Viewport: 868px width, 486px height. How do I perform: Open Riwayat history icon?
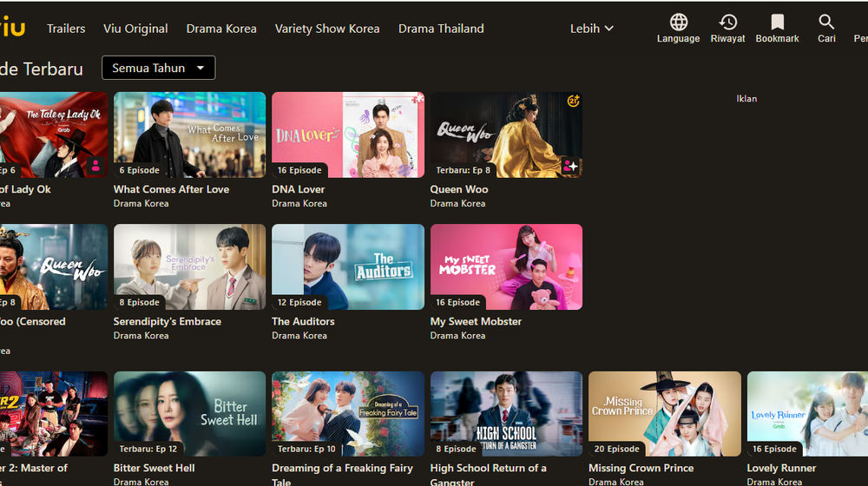(727, 23)
